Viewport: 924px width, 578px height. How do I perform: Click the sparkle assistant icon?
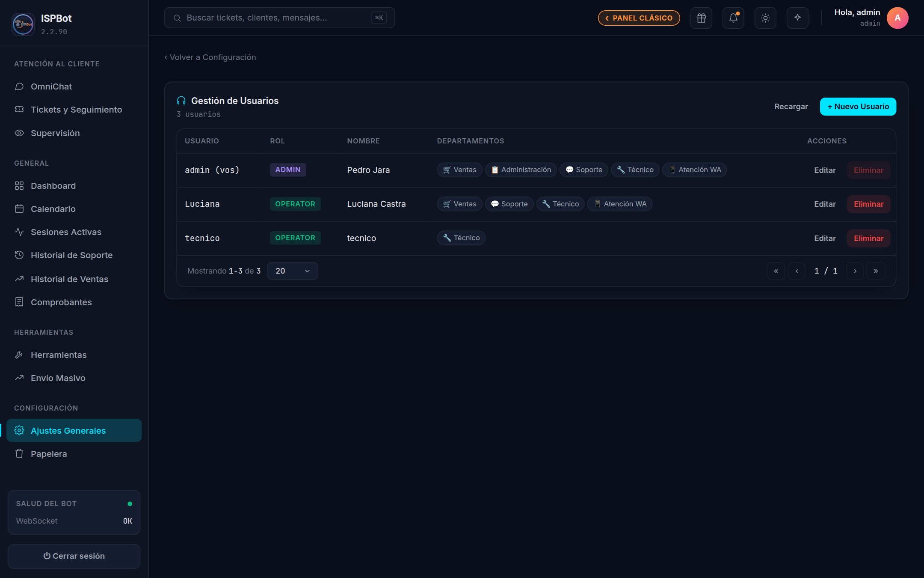click(797, 18)
